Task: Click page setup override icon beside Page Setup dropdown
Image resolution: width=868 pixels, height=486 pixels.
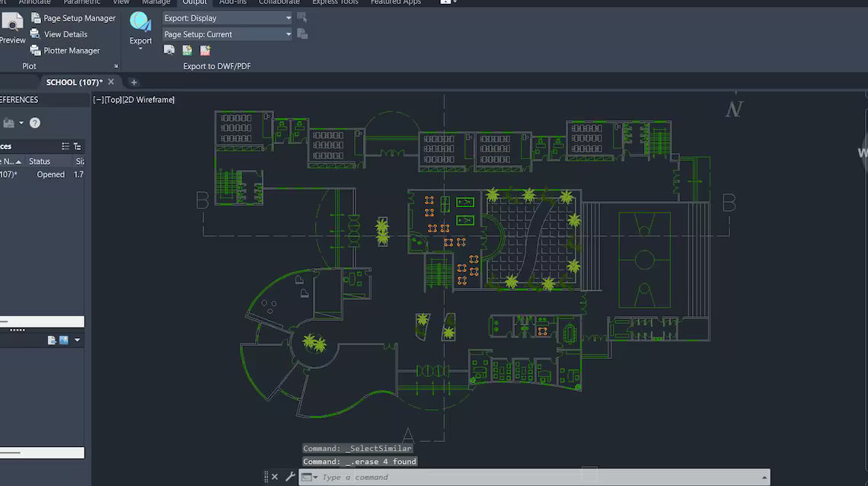Action: click(x=302, y=34)
